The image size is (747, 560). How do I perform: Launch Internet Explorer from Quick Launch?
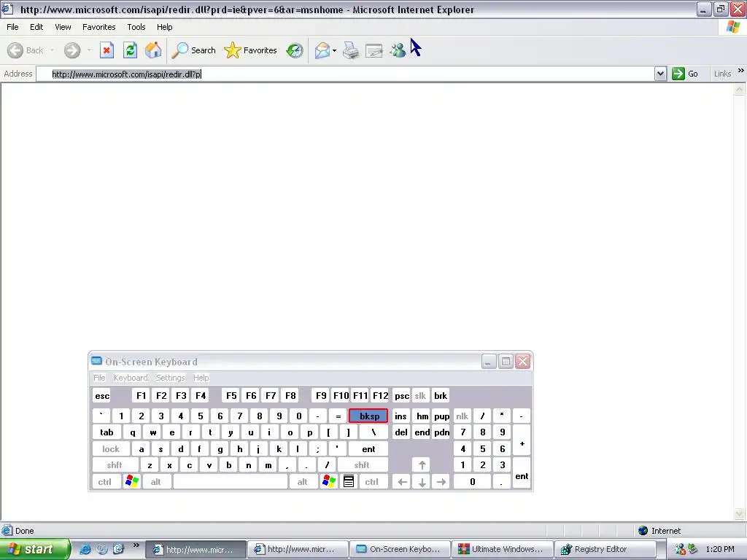pyautogui.click(x=85, y=549)
